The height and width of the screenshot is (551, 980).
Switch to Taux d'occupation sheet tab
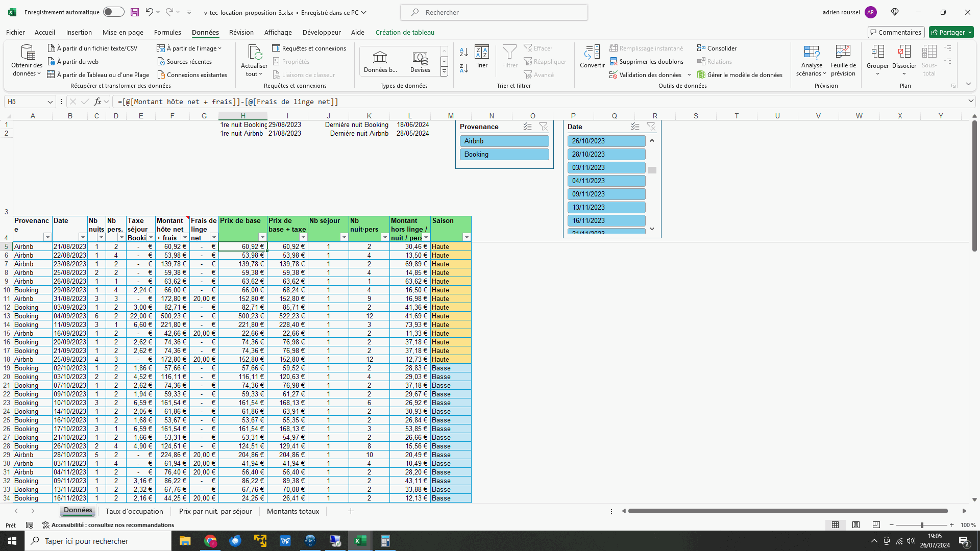[x=134, y=511]
